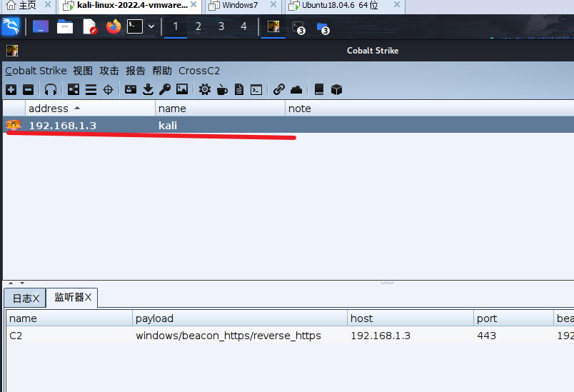View keystrokes with the key icon
The width and height of the screenshot is (574, 392).
pyautogui.click(x=165, y=89)
